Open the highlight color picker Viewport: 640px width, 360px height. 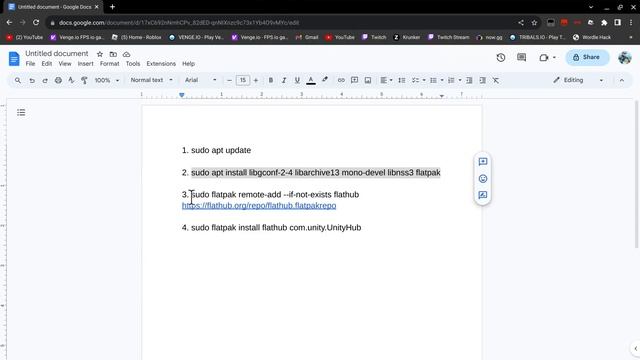pyautogui.click(x=325, y=80)
